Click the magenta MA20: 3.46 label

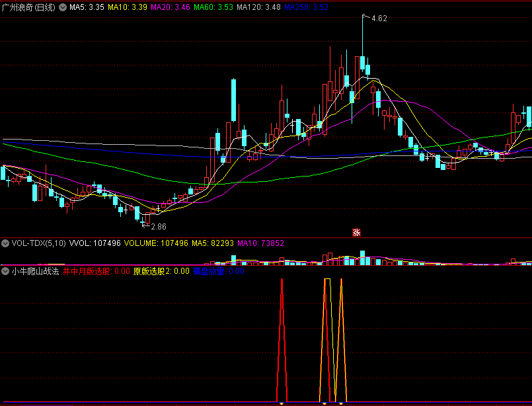(x=171, y=7)
